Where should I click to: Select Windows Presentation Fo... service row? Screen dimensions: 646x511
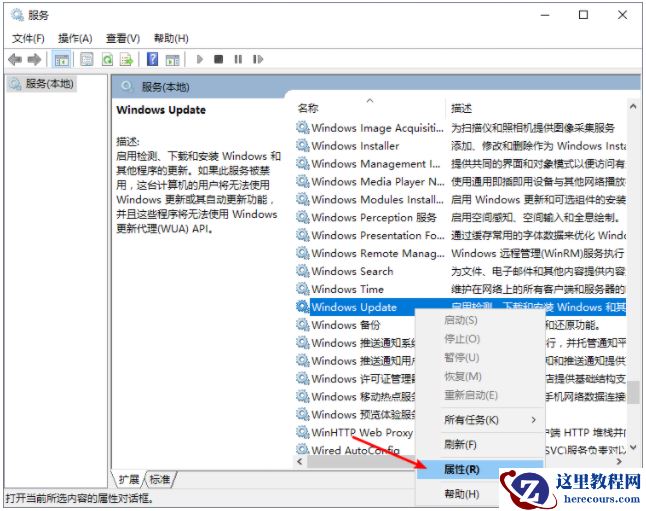pos(461,235)
